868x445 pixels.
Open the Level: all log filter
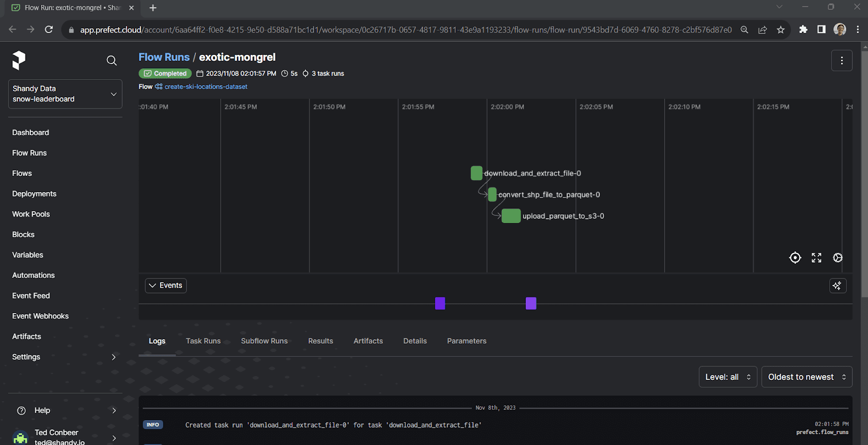[727, 377]
